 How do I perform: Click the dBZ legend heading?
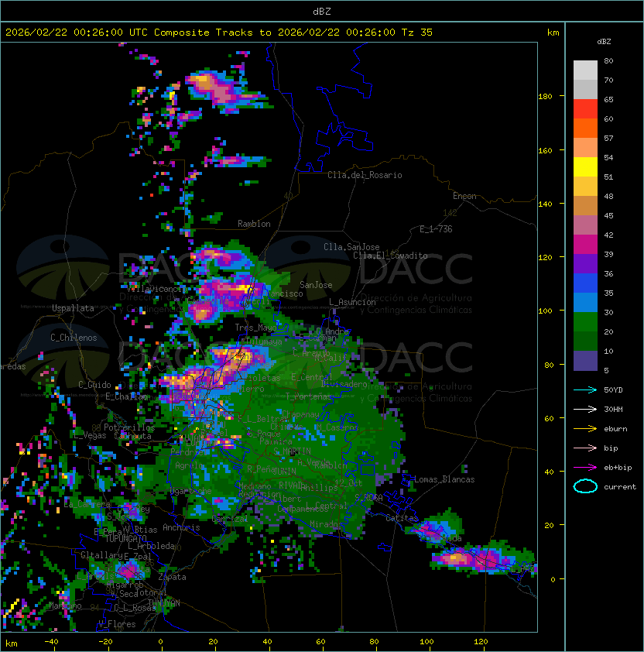pyautogui.click(x=604, y=42)
